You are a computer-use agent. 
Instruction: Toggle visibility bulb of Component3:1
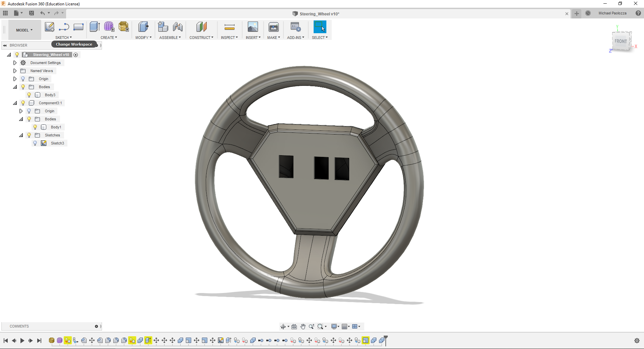click(23, 103)
